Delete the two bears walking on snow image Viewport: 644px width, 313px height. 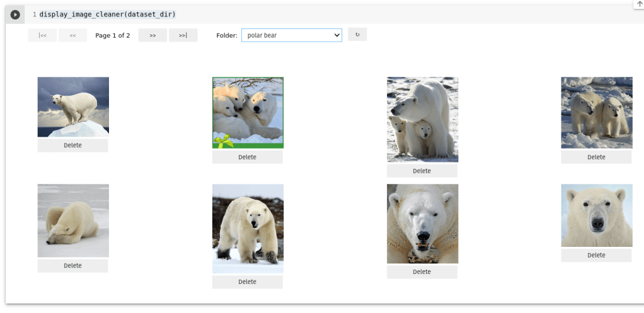click(596, 157)
